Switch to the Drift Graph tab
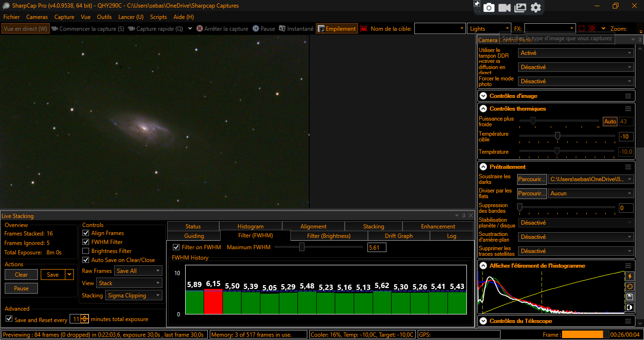Screen dimensions: 644x340 (399, 235)
